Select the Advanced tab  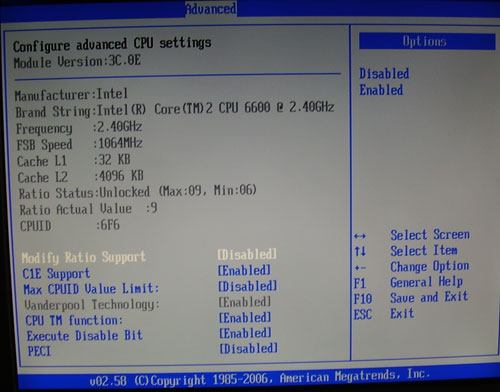211,8
